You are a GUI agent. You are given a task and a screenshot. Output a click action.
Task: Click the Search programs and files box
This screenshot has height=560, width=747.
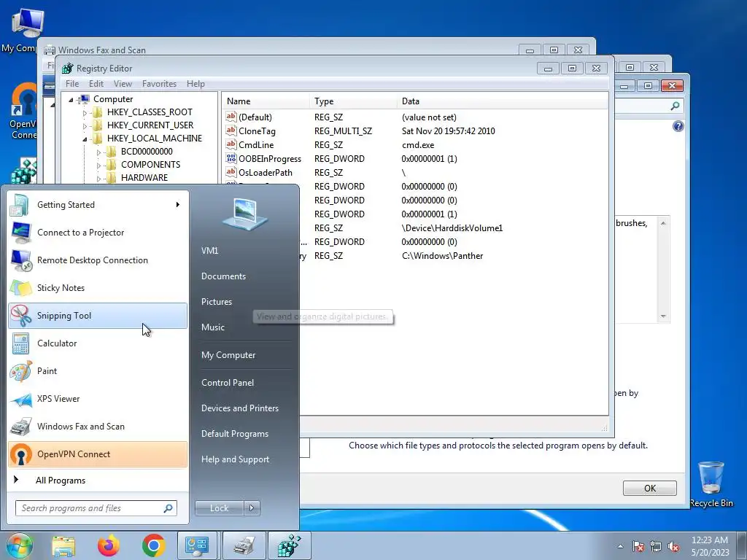[96, 508]
